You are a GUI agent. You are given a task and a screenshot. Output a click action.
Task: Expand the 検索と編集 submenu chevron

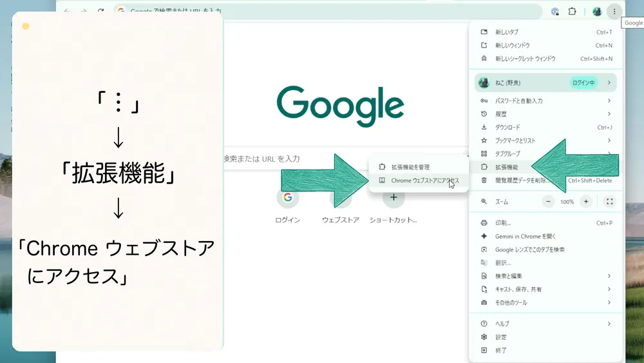(x=609, y=276)
